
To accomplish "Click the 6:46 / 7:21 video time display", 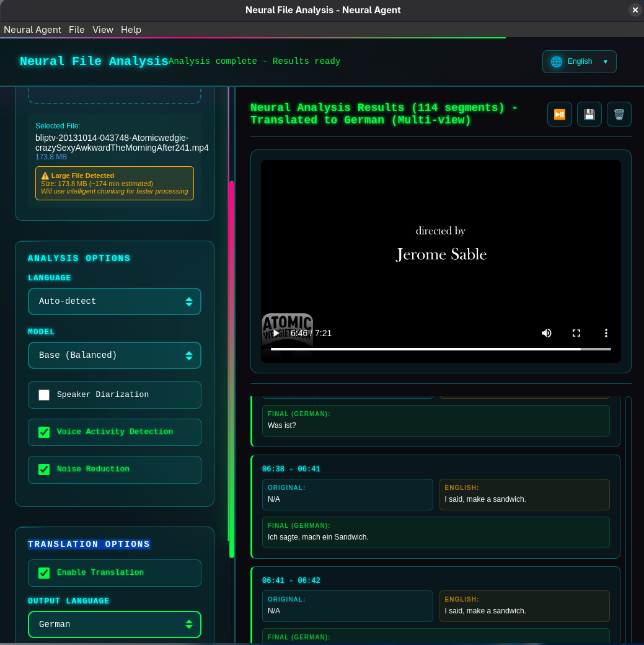I will pos(311,333).
